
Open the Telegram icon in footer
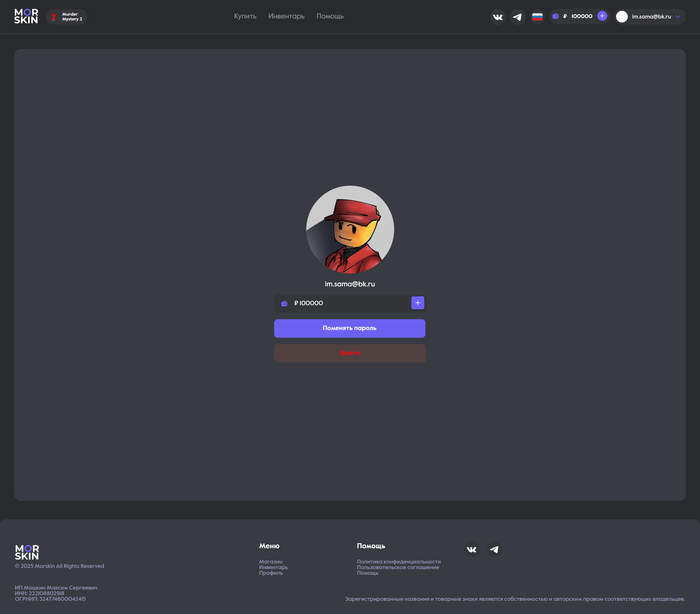click(x=494, y=549)
